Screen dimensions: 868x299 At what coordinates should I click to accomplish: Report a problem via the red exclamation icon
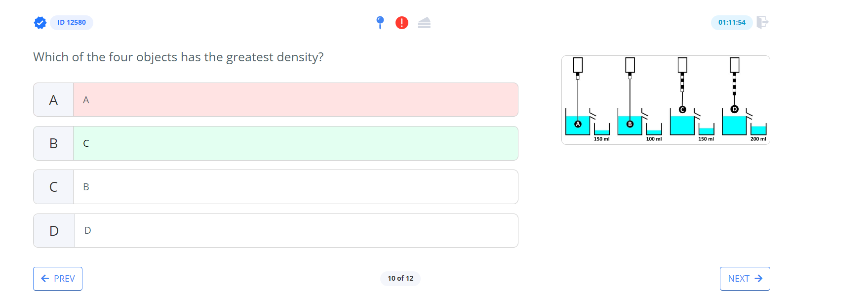(x=401, y=23)
